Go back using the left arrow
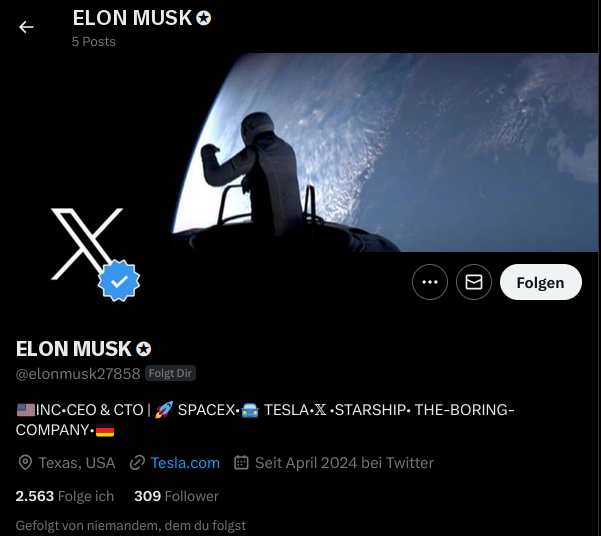Image resolution: width=601 pixels, height=536 pixels. [26, 27]
